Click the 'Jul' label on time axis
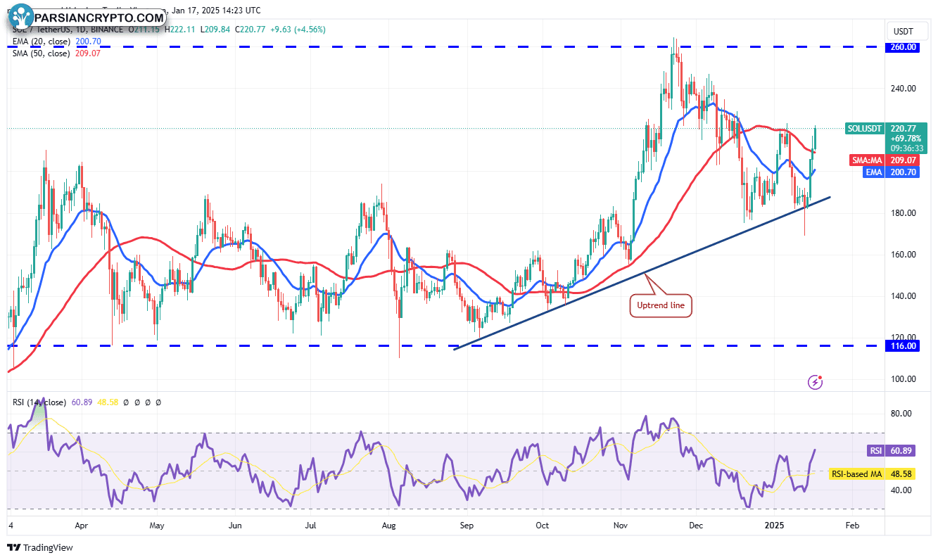Viewport: 938px width, 560px height. 312,526
